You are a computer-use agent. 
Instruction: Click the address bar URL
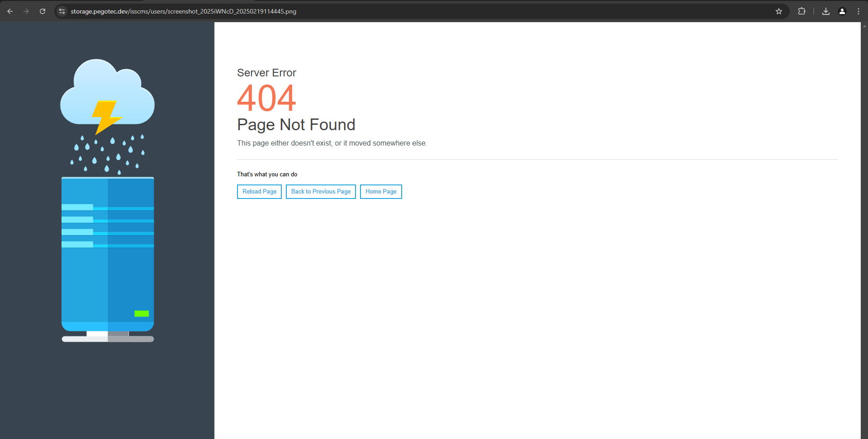point(183,11)
